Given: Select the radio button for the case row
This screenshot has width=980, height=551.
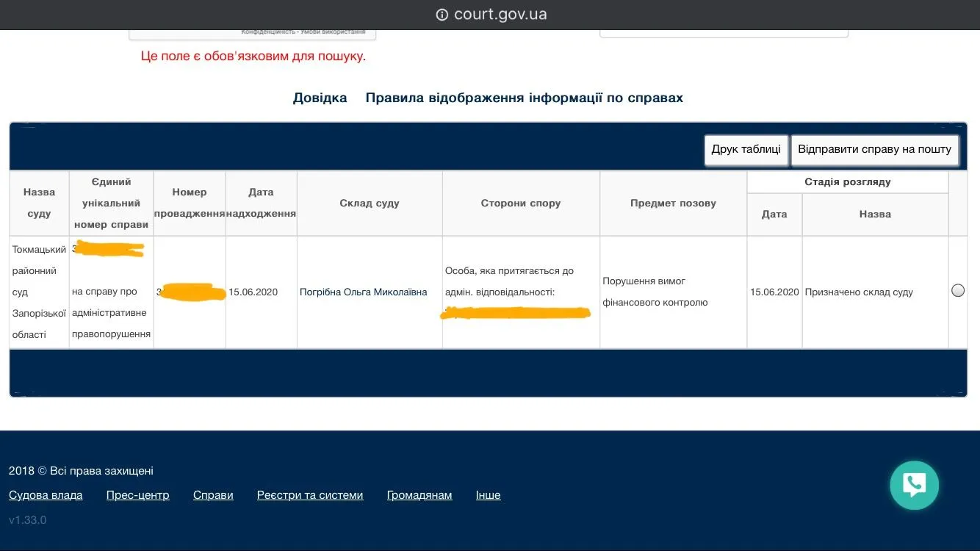Looking at the screenshot, I should coord(957,290).
